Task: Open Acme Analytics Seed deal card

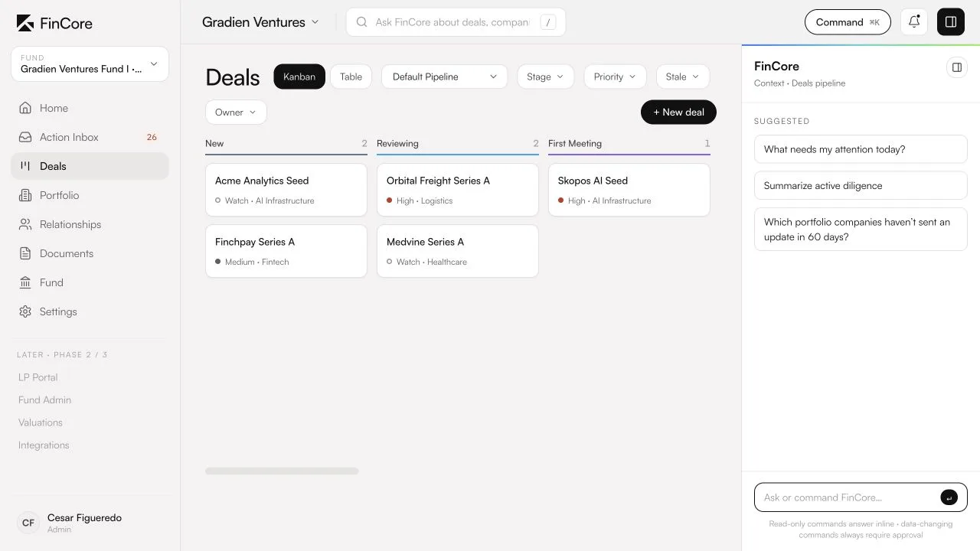Action: 286,190
